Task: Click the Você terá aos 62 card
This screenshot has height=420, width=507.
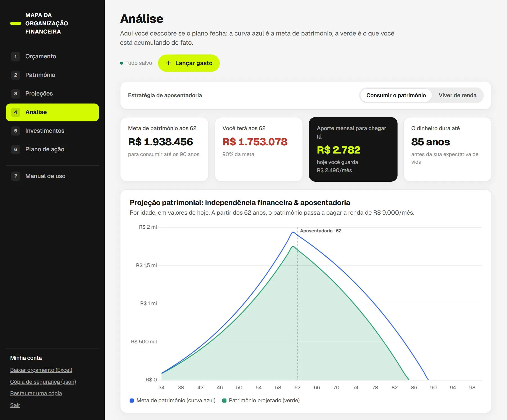Action: 259,149
